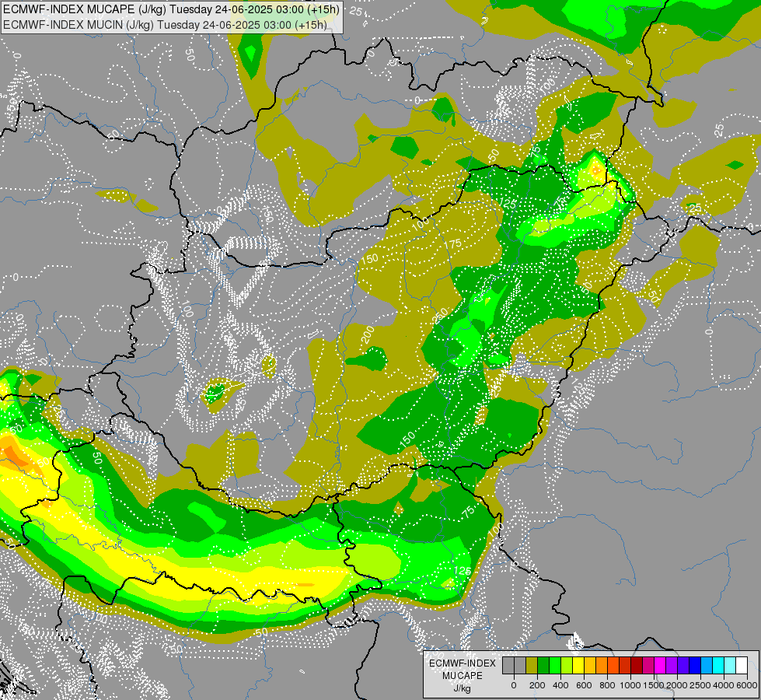Viewport: 761px width, 700px height.
Task: Click the legend label 2000
Action: [x=677, y=685]
